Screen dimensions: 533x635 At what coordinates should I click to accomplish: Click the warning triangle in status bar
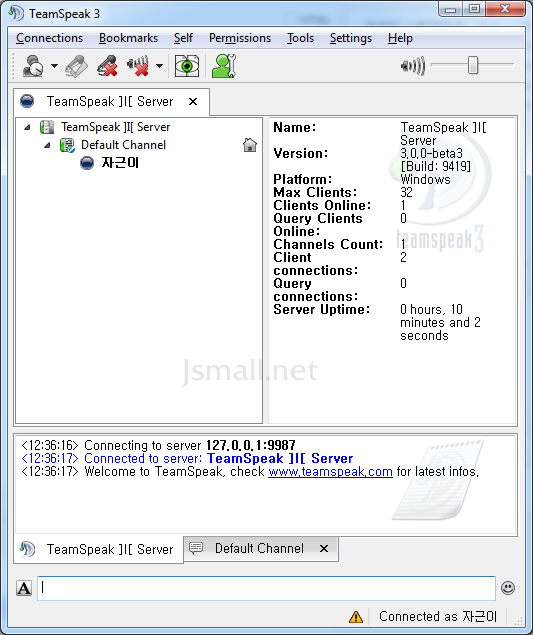click(356, 617)
